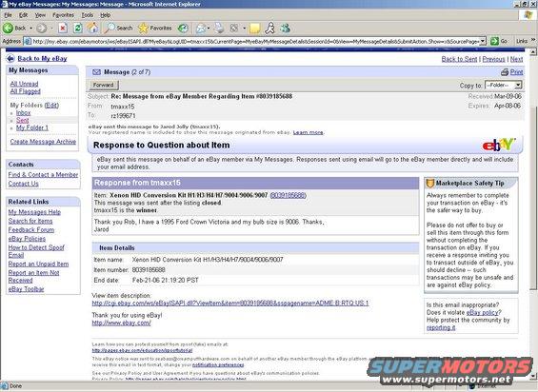538x392 pixels.
Task: Click the Learn more link
Action: point(308,132)
